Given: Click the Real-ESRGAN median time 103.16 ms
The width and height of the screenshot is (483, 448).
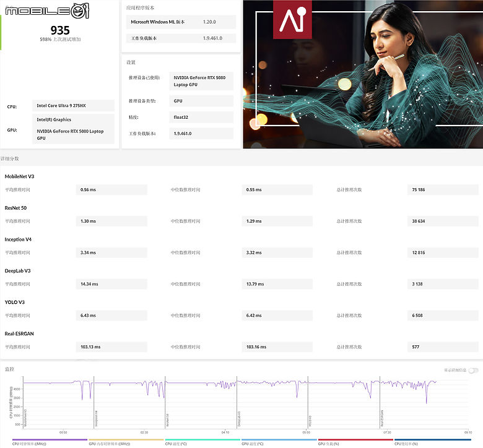Looking at the screenshot, I should (277, 347).
